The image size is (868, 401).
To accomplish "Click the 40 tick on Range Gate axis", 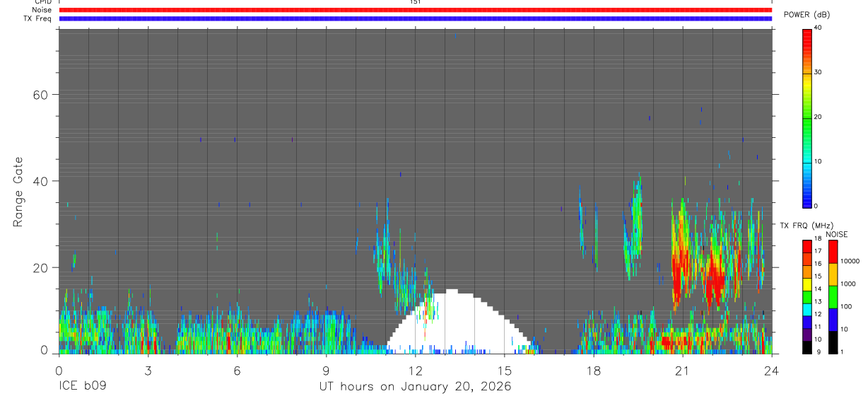I will pyautogui.click(x=42, y=181).
